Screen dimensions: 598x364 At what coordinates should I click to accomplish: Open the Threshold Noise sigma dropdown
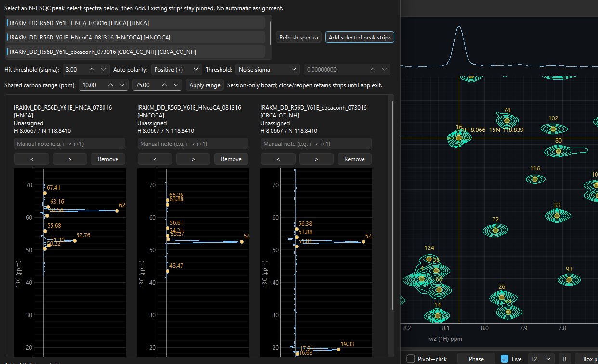click(267, 70)
